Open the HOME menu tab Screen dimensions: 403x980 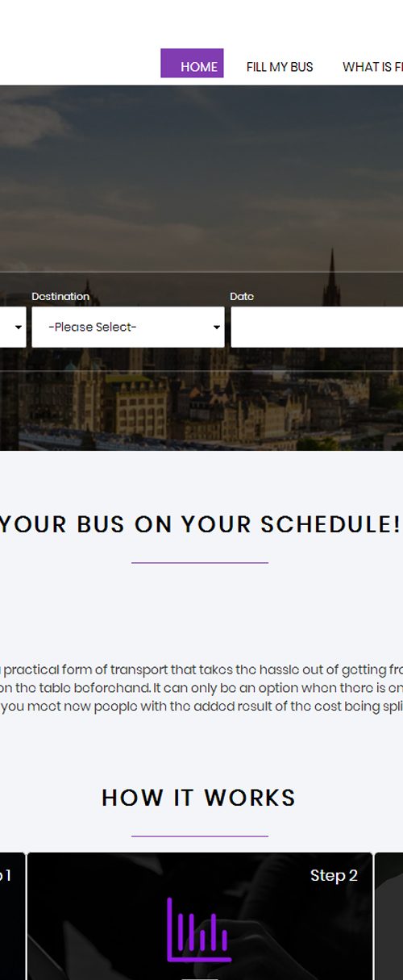(x=192, y=64)
